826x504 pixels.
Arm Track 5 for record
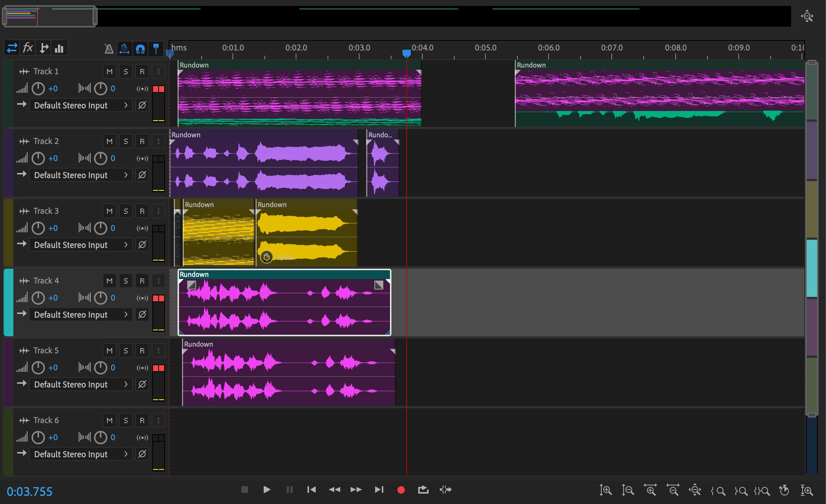coord(142,351)
